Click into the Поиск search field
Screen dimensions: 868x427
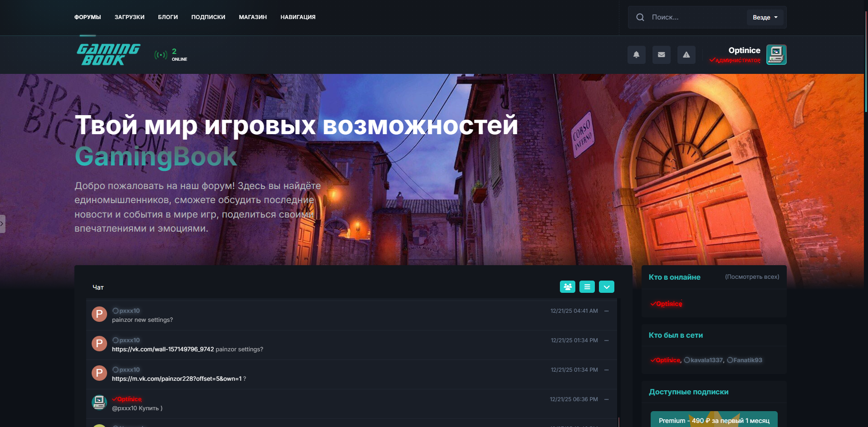click(696, 17)
